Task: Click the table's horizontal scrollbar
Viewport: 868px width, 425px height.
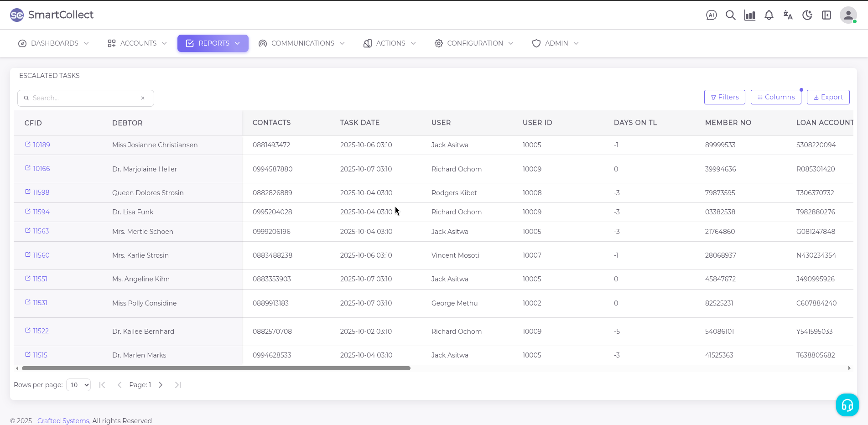Action: (216, 368)
